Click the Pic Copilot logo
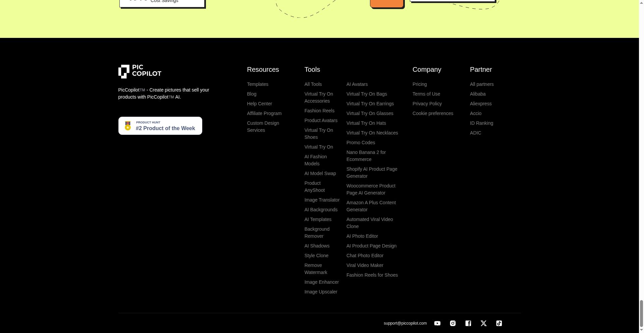 click(140, 71)
